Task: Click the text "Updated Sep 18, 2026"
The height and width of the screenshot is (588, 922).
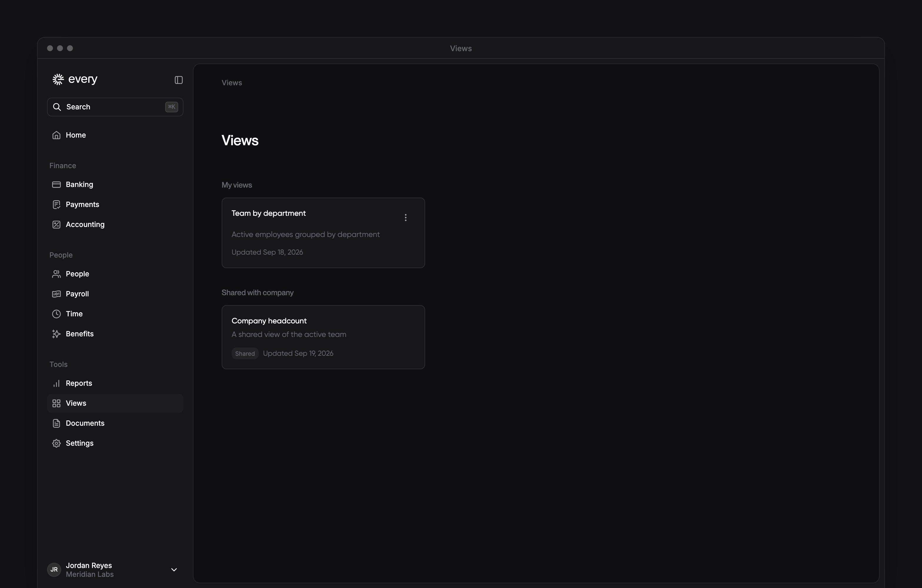Action: (x=267, y=252)
